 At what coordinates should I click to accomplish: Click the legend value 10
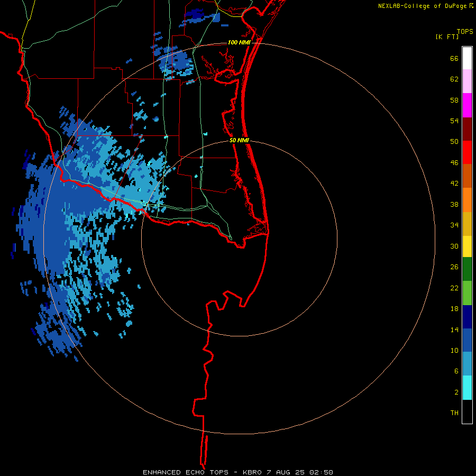[x=454, y=350]
